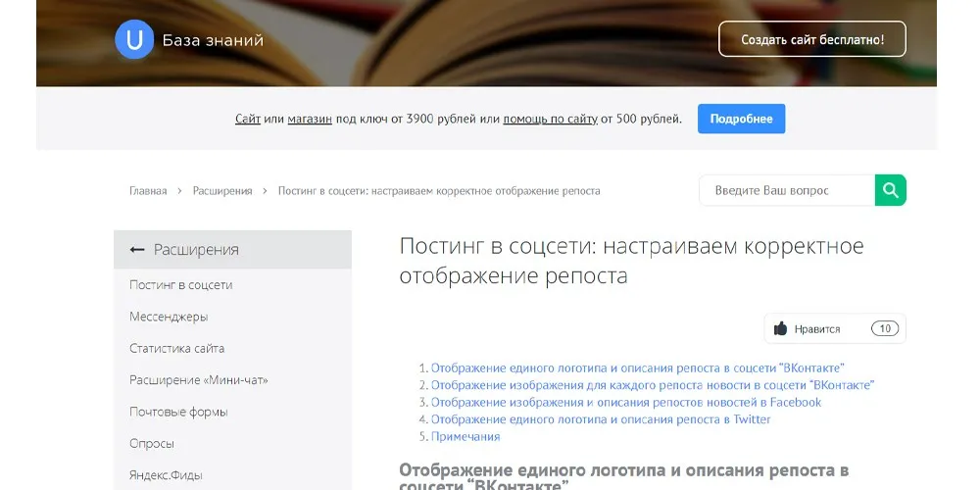Viewport: 980px width, 490px height.
Task: Go to Главная in breadcrumbs
Action: click(148, 191)
